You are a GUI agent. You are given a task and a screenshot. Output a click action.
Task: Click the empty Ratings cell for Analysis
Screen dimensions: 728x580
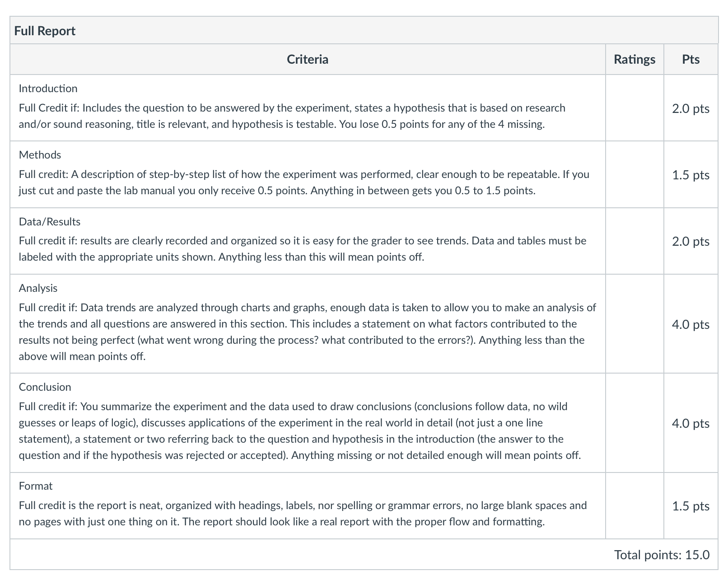(x=635, y=324)
